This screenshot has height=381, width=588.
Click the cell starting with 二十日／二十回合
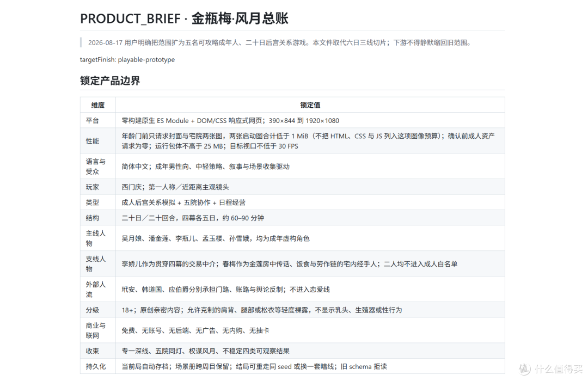[310, 218]
